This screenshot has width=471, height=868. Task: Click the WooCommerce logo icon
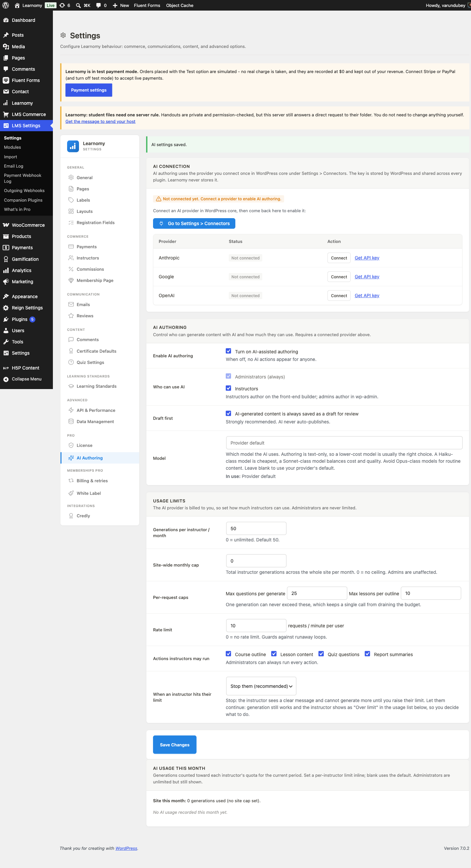(x=6, y=225)
